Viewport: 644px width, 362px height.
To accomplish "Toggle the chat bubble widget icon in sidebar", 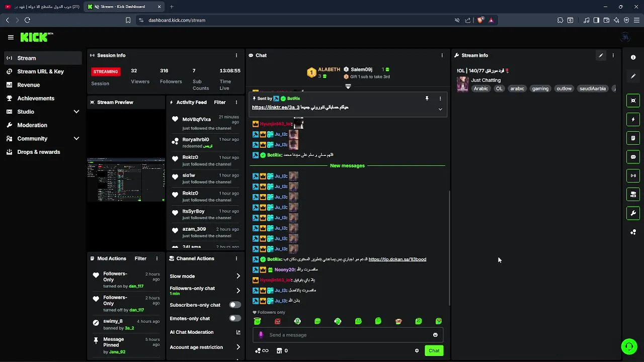I will 633,157.
